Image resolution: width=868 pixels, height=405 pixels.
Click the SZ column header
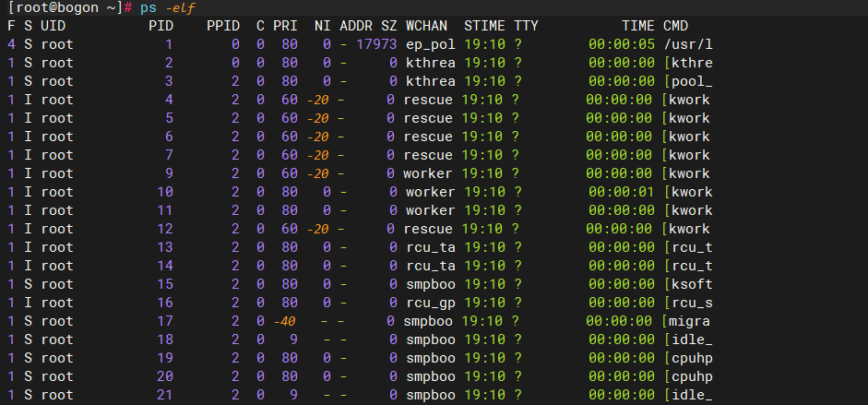click(x=388, y=26)
